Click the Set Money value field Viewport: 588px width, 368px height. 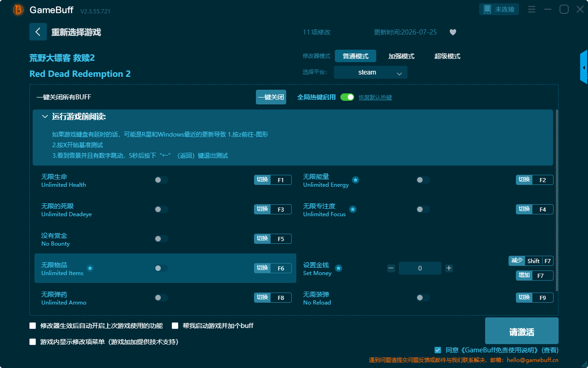[x=420, y=268]
